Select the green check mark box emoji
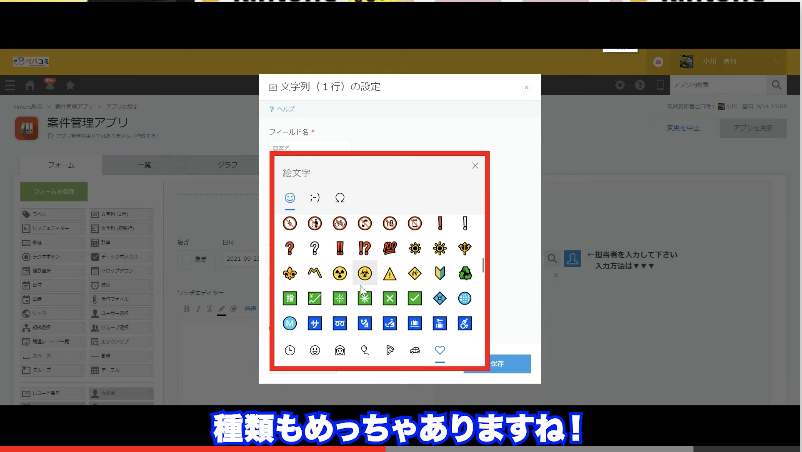802x452 pixels. click(415, 298)
